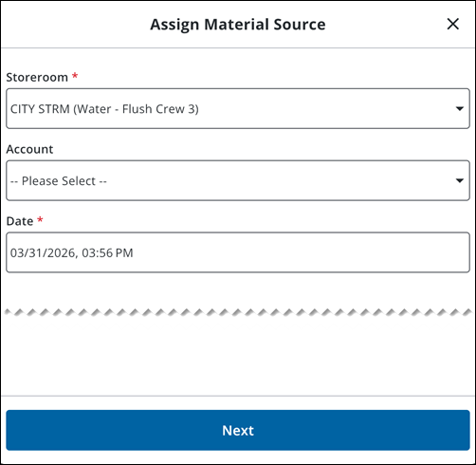Click the Account field label
The height and width of the screenshot is (465, 476).
pyautogui.click(x=29, y=149)
